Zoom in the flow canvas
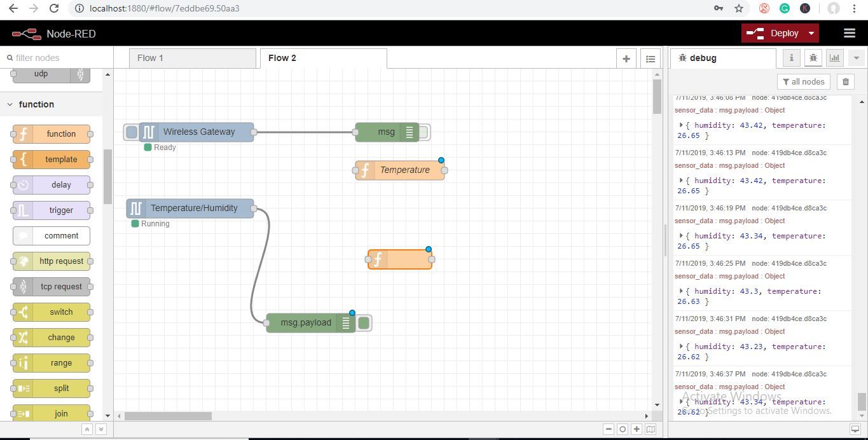The image size is (868, 440). pos(637,429)
